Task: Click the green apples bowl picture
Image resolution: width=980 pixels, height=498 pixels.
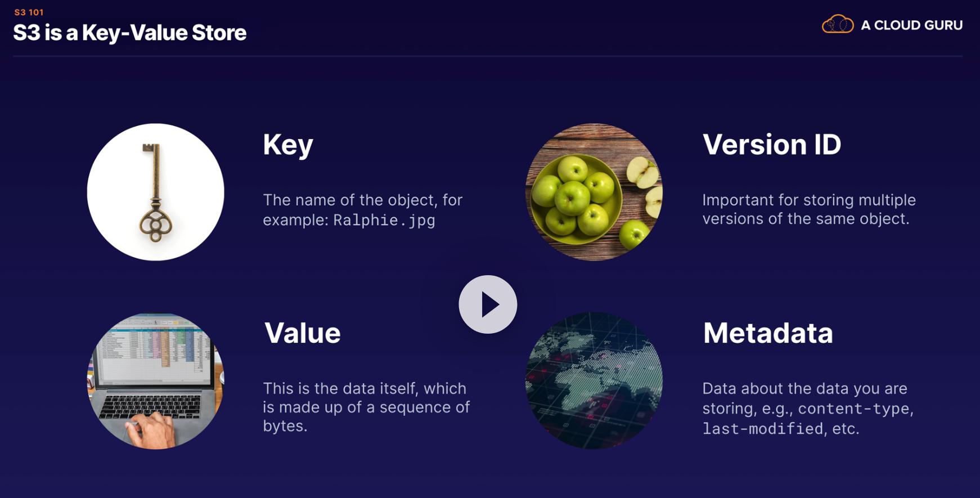Action: pyautogui.click(x=594, y=192)
